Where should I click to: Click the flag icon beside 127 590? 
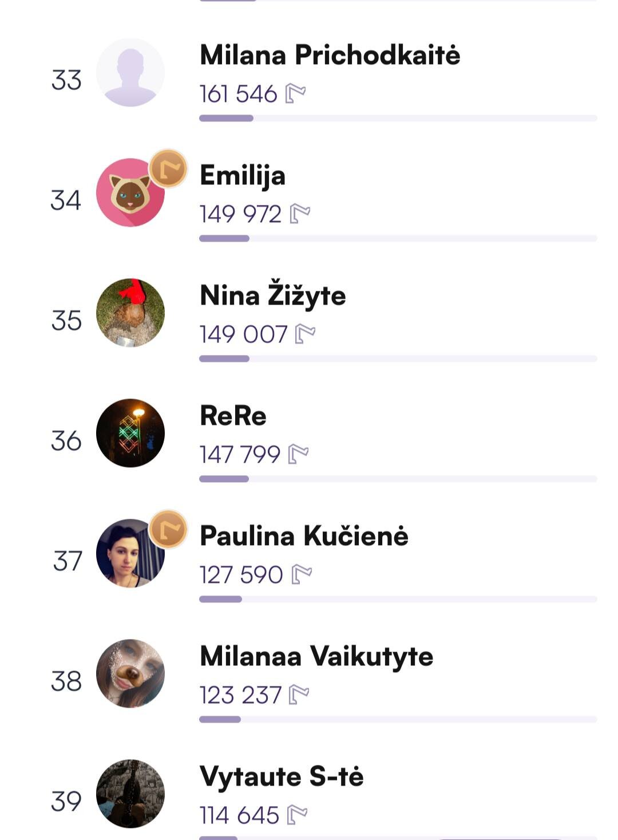[x=302, y=575]
